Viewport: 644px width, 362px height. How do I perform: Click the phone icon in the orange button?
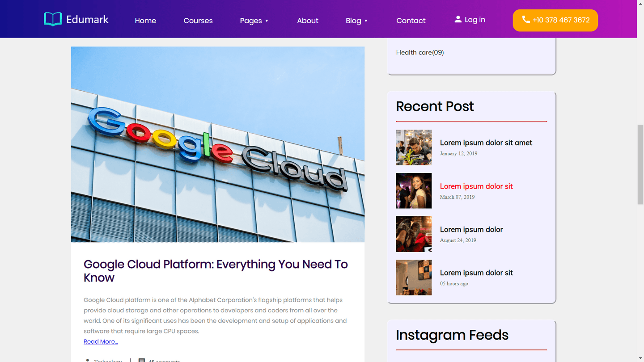[x=526, y=20]
